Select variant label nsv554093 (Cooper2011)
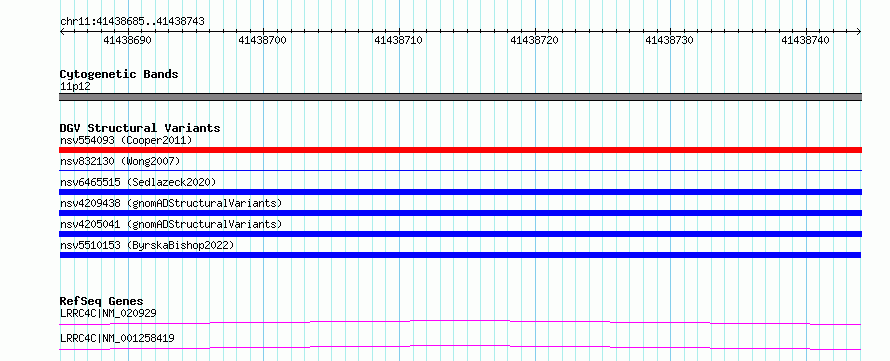Screen dimensions: 890x361 click(126, 140)
